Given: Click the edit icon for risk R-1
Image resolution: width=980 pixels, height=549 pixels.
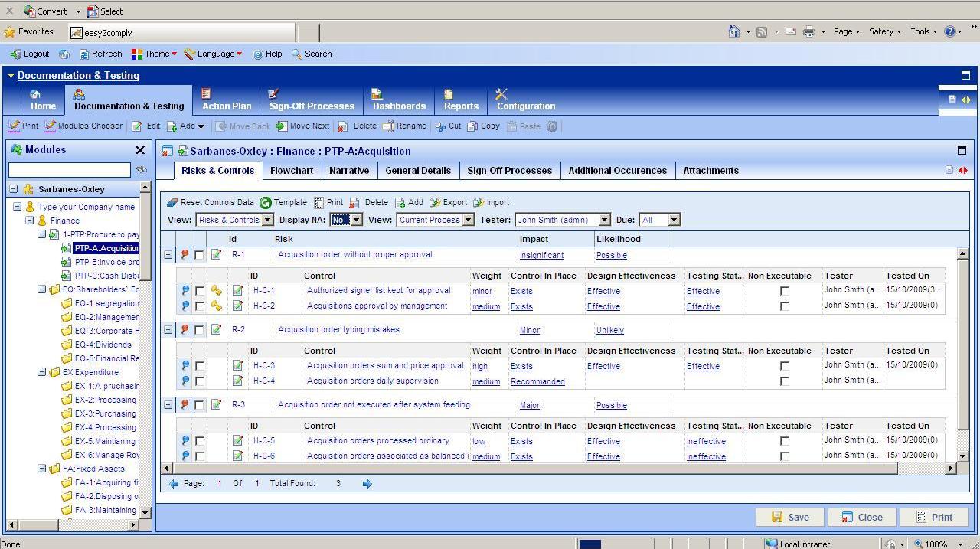Looking at the screenshot, I should pyautogui.click(x=216, y=255).
